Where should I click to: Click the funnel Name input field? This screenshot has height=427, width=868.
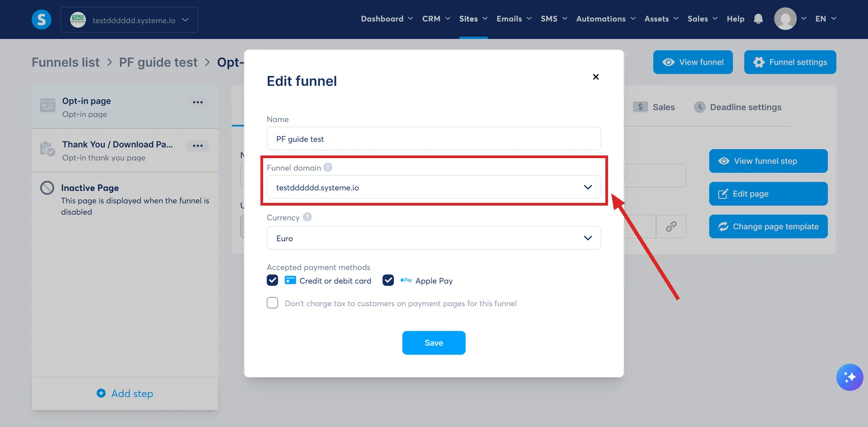pos(434,138)
